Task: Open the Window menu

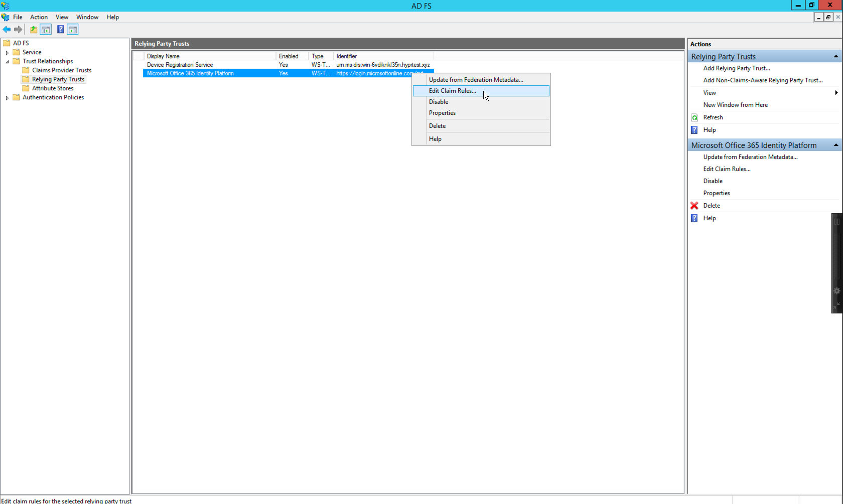Action: point(87,17)
